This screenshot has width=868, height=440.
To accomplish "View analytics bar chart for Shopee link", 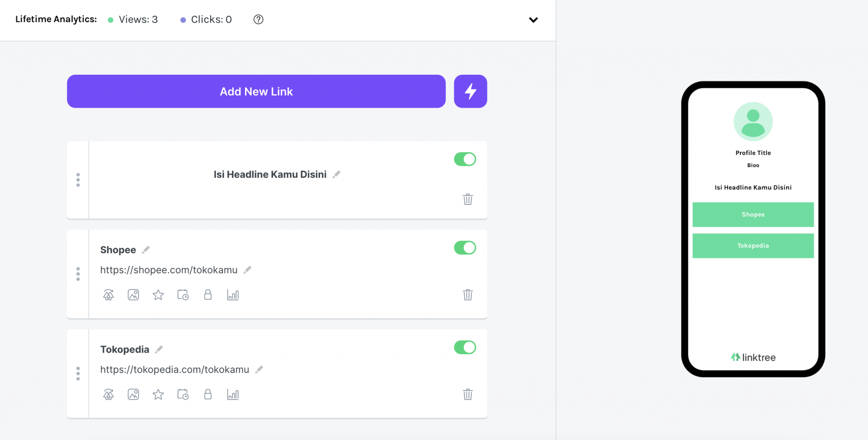I will [x=233, y=295].
